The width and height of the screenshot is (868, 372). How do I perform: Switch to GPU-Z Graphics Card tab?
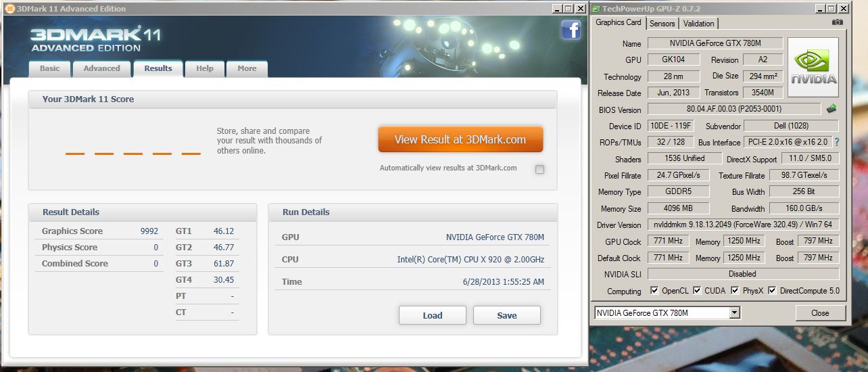tap(618, 22)
